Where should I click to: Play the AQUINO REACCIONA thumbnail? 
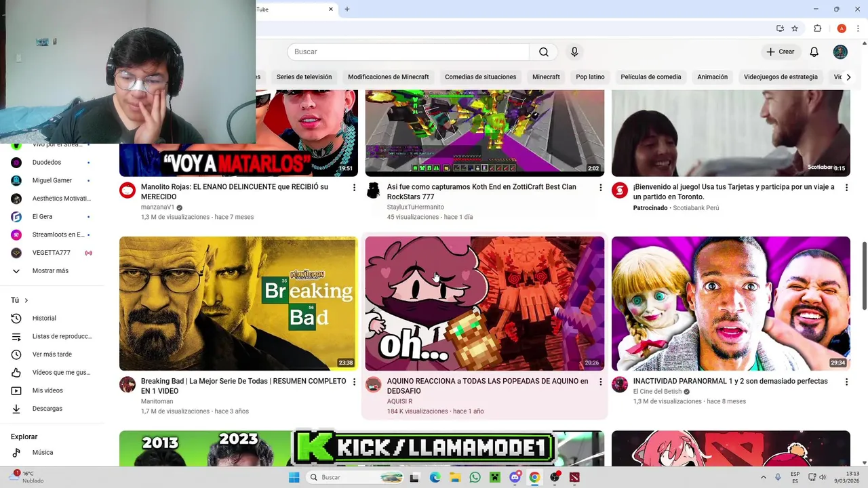click(485, 303)
